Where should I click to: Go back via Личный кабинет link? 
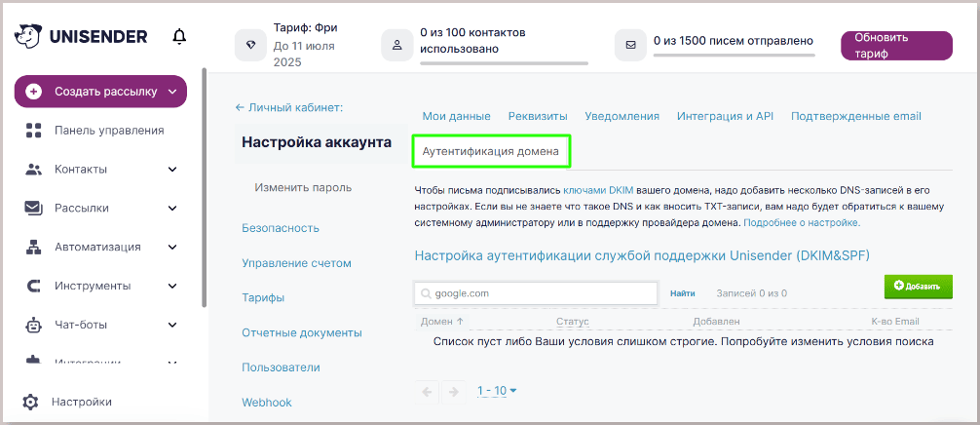pos(288,107)
